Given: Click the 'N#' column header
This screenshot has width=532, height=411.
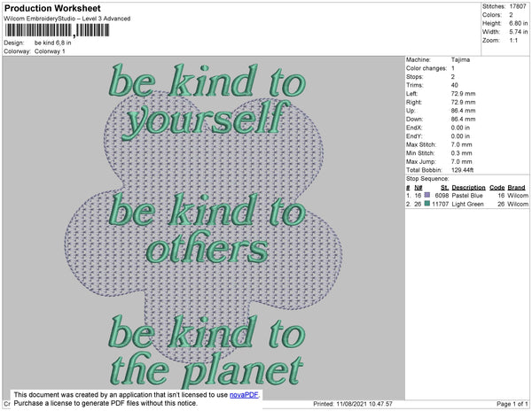Looking at the screenshot, I should point(419,188).
